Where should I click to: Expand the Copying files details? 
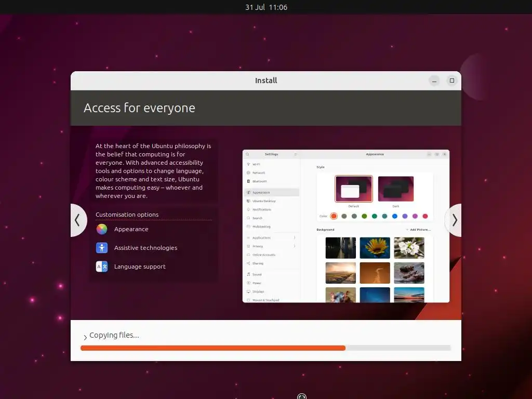(85, 337)
